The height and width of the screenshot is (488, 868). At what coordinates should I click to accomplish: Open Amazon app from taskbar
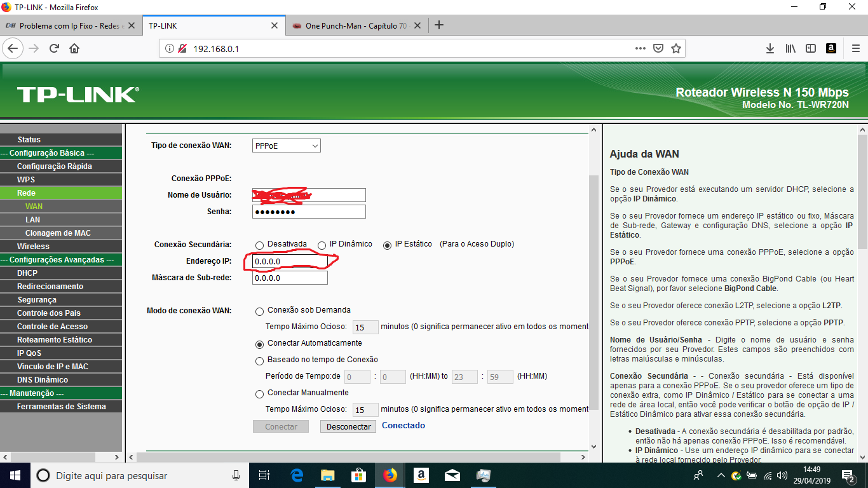(421, 475)
